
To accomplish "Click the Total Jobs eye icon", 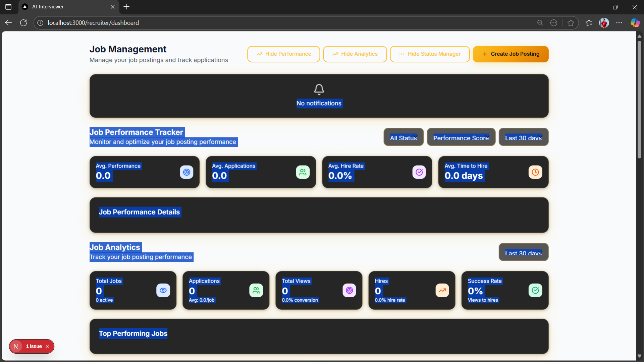I will (163, 290).
